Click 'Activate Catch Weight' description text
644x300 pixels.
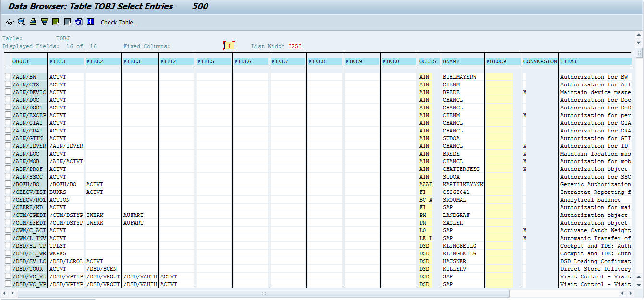(595, 230)
